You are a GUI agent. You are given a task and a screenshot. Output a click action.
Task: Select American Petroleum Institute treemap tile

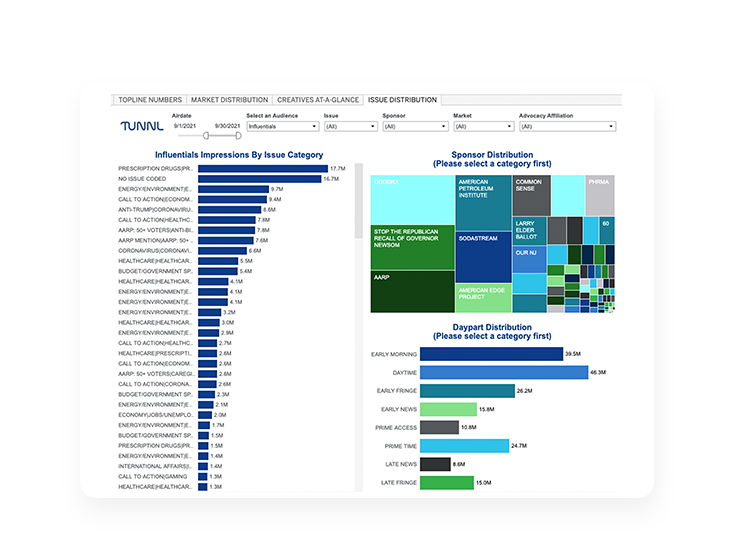click(x=483, y=203)
